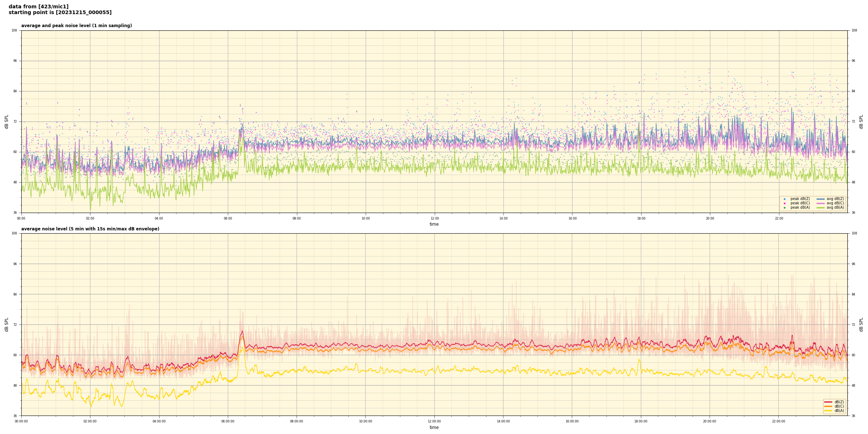Click the 06:00:00 tick on lower chart

[228, 421]
